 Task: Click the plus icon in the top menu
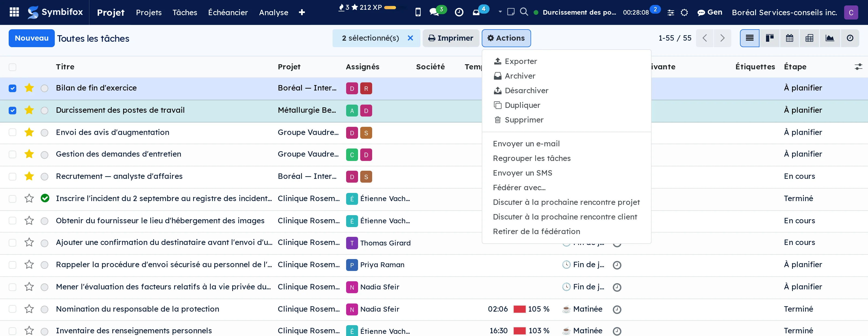coord(302,12)
